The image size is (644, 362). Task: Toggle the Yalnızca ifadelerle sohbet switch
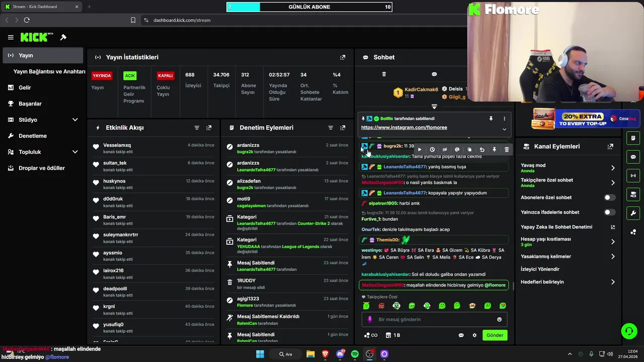pos(609,212)
